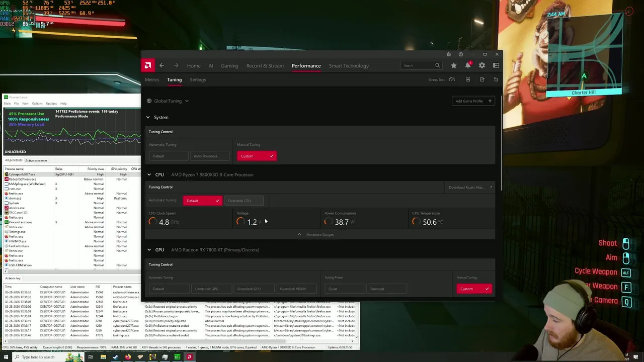Open the Settings sub-tab
This screenshot has height=362, width=644.
click(x=198, y=79)
